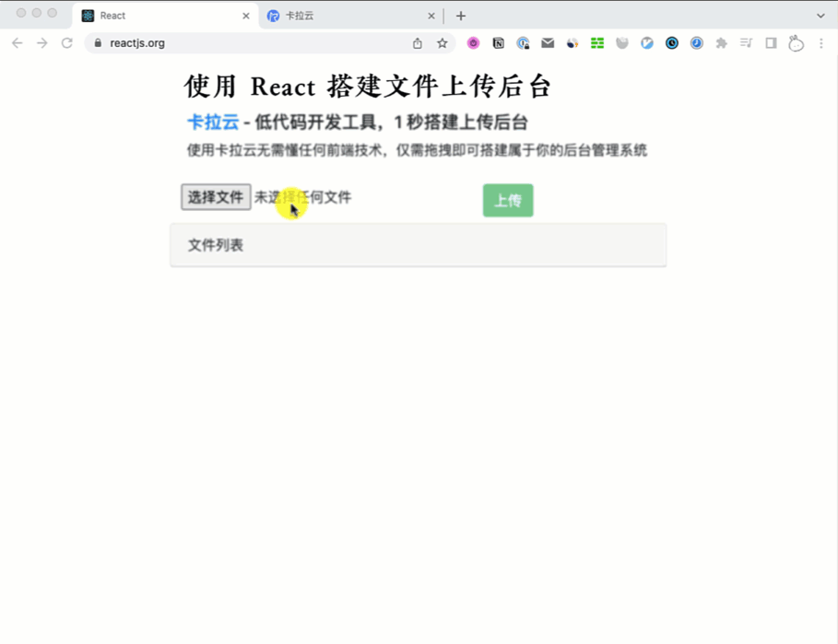Click the 文件列表 panel header
Viewport: 838px width, 644px height.
[418, 245]
